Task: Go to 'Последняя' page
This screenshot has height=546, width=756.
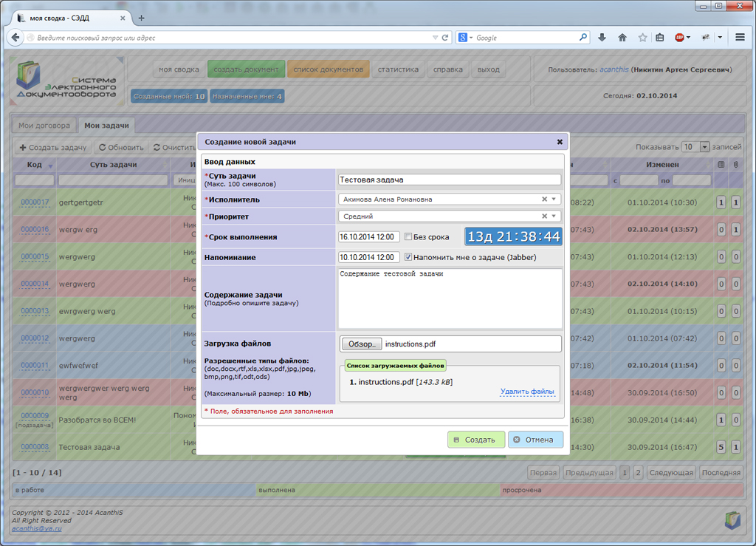Action: [721, 473]
